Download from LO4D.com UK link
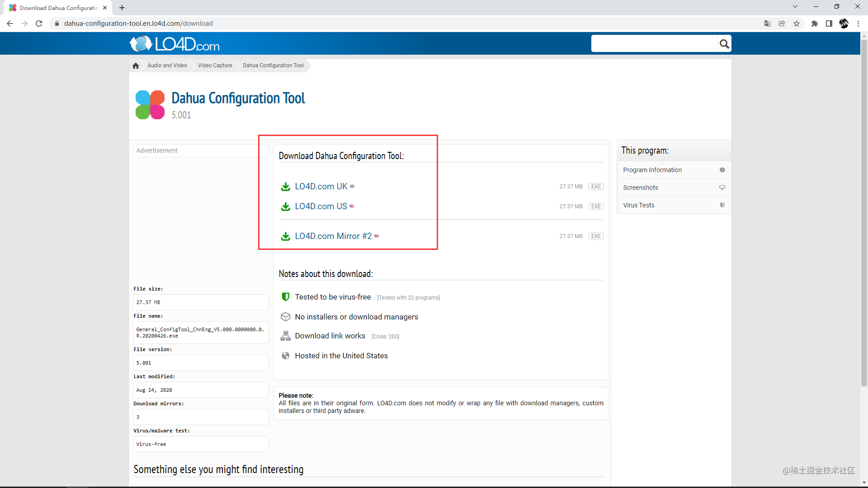The height and width of the screenshot is (488, 868). click(x=321, y=187)
